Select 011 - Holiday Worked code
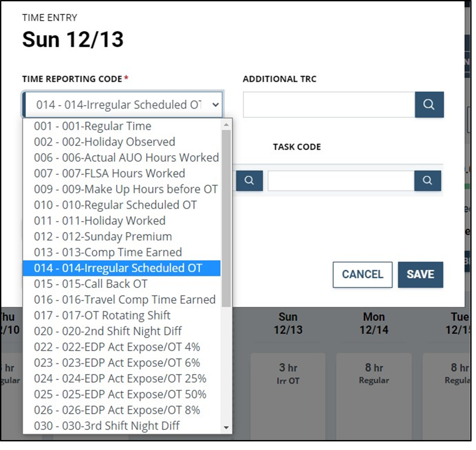Image resolution: width=476 pixels, height=450 pixels. click(x=100, y=221)
